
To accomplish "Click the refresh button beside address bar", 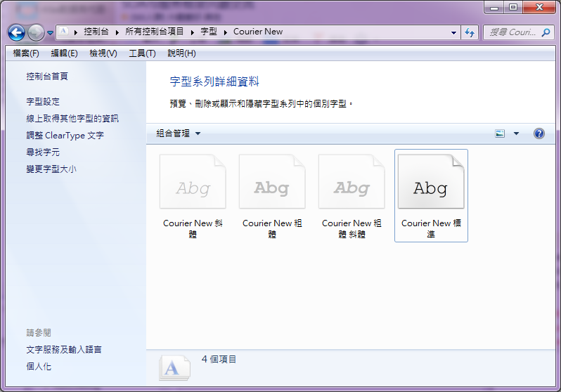I will (x=470, y=32).
